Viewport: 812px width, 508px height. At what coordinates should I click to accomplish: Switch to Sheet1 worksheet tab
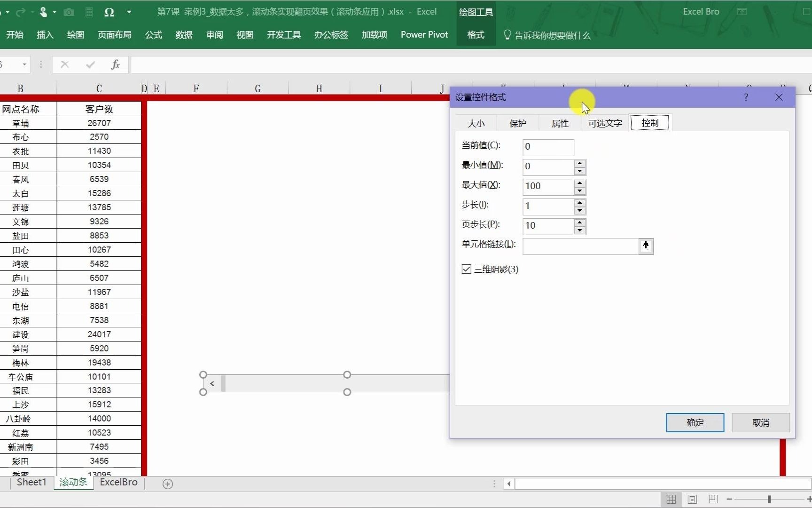31,483
